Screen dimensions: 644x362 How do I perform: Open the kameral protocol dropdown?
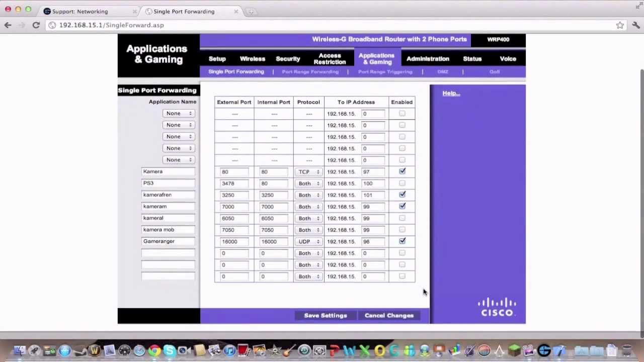[x=308, y=218]
